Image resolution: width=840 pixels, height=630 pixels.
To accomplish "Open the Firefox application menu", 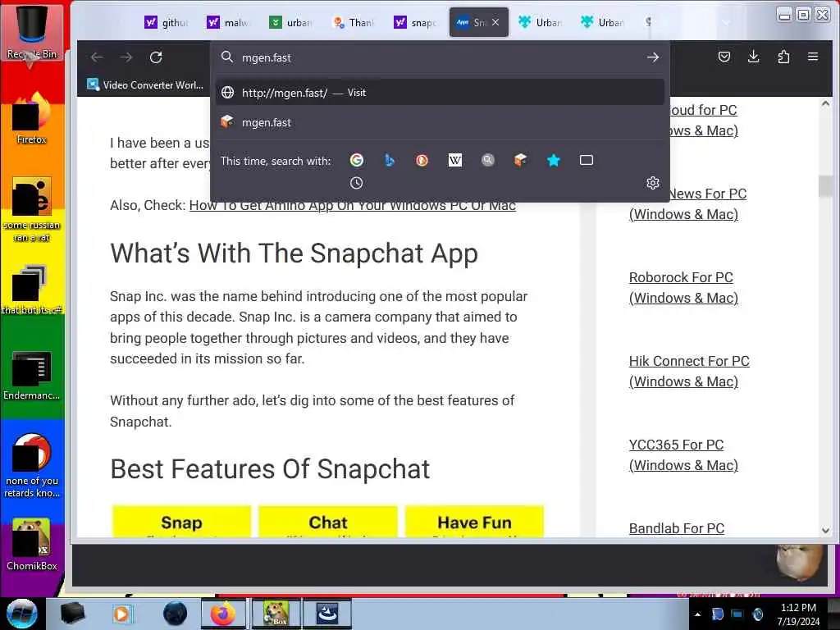I will click(x=813, y=57).
